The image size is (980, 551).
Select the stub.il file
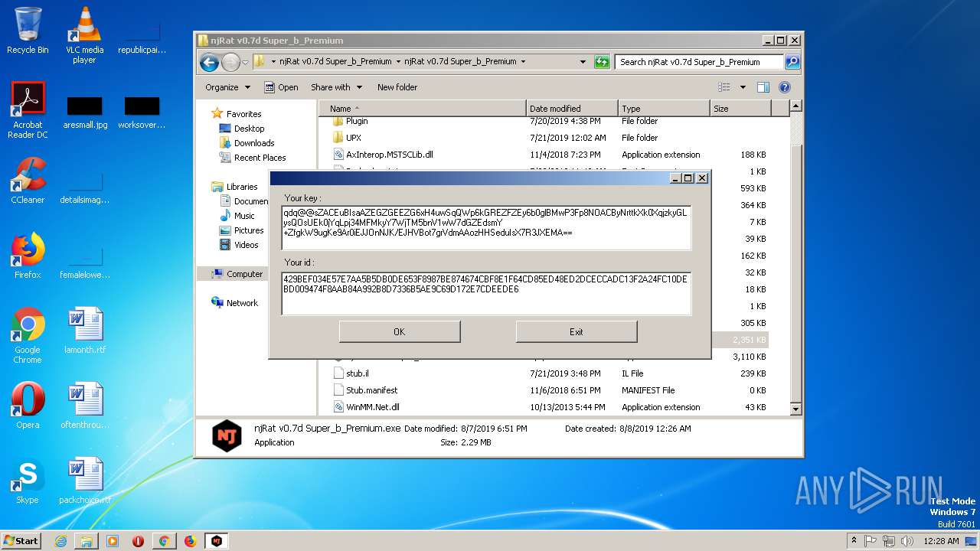pyautogui.click(x=551, y=373)
